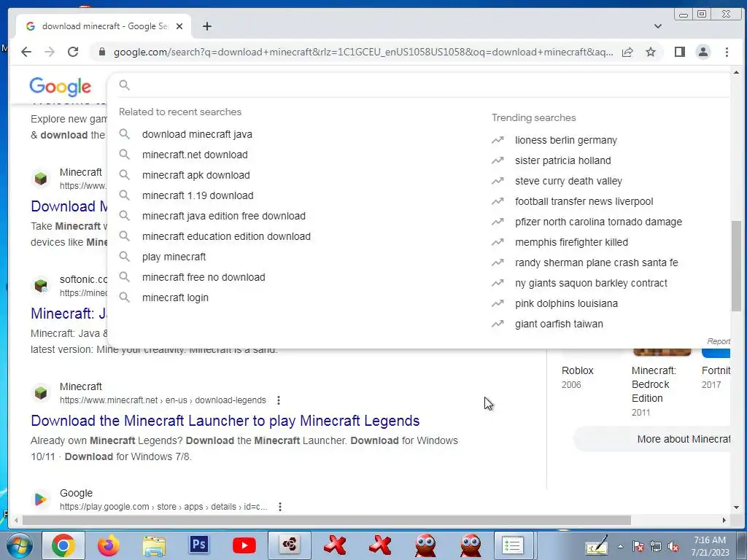747x560 pixels.
Task: Open options for the play.google.com result
Action: click(280, 507)
